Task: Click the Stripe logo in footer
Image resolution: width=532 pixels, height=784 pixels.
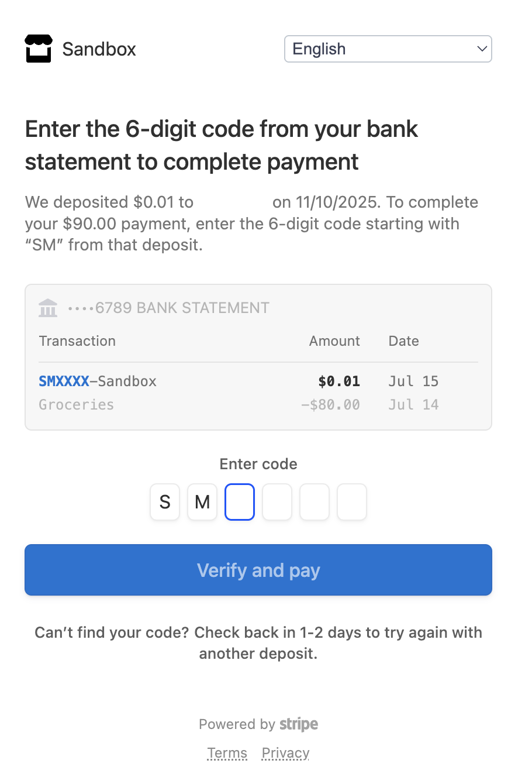Action: [x=299, y=724]
